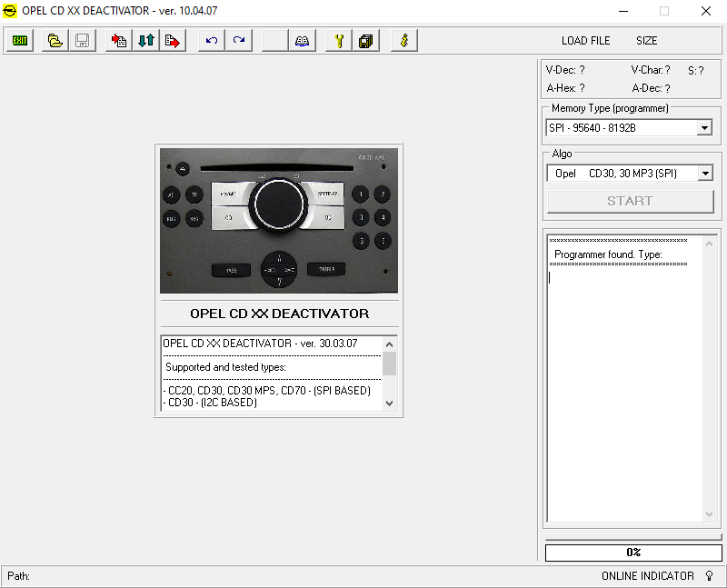
Task: Click the S: ? value
Action: (695, 71)
